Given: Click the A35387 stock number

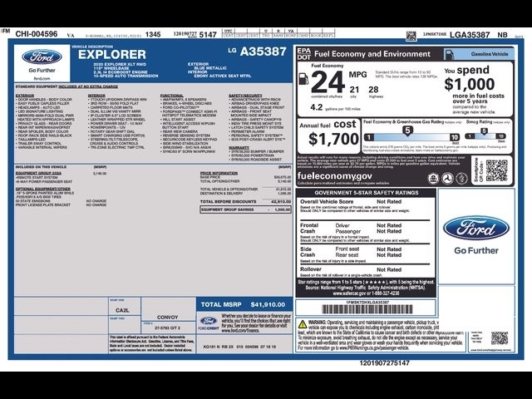Looking at the screenshot, I should [x=262, y=52].
